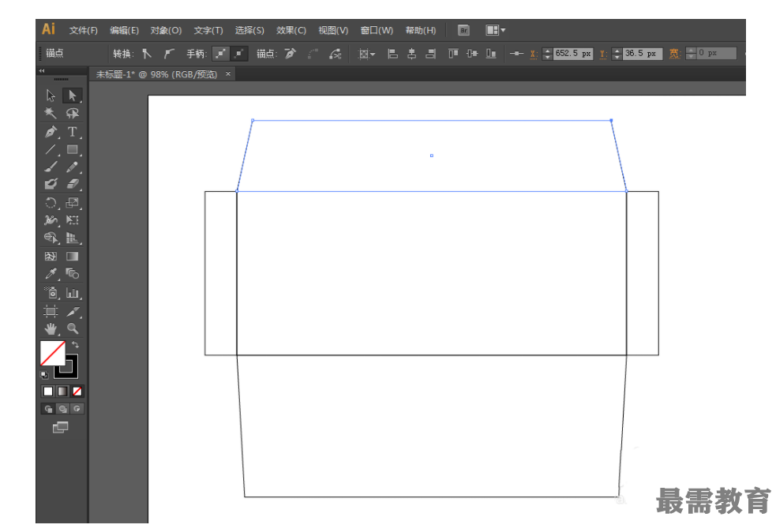Enable Draw Normal mode

tap(48, 409)
